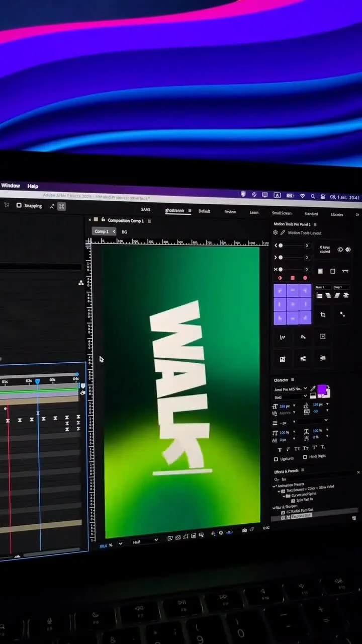Click the Faux Bold T button
Viewport: 362px width, 644px height.
pos(280,449)
